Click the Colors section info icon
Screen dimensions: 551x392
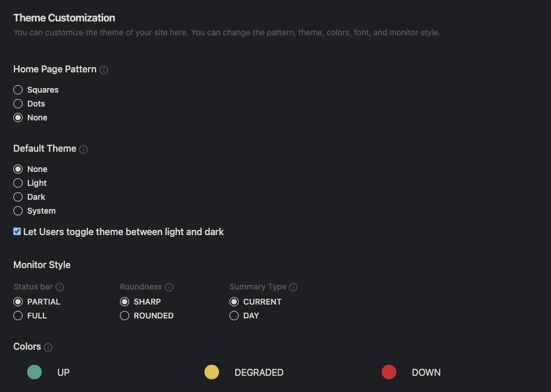[49, 347]
